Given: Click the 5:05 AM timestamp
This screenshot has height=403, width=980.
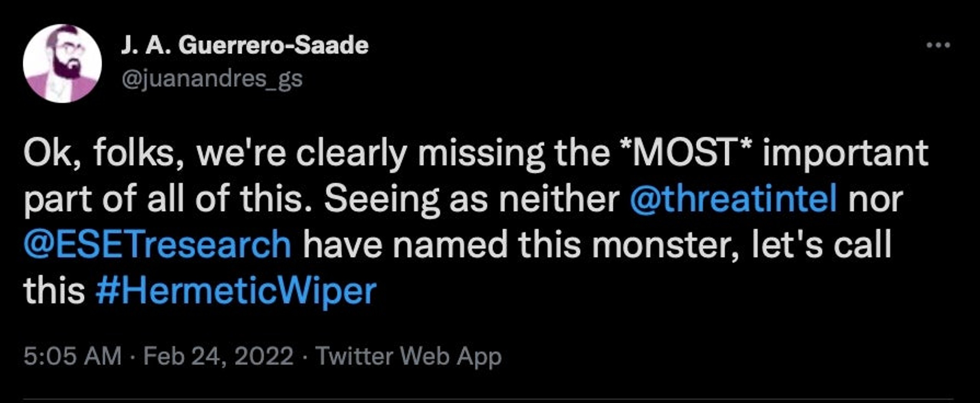Looking at the screenshot, I should coord(72,356).
